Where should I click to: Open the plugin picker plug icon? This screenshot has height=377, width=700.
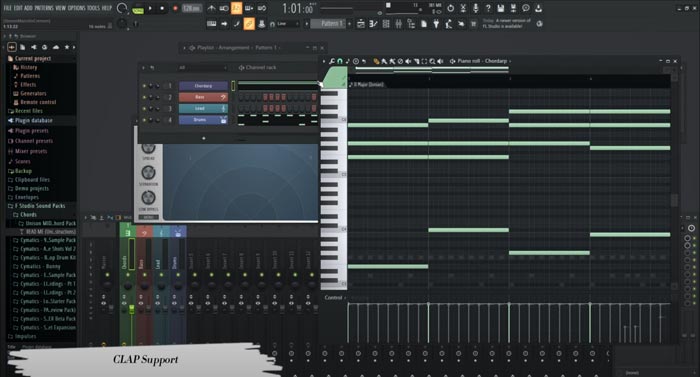436,24
